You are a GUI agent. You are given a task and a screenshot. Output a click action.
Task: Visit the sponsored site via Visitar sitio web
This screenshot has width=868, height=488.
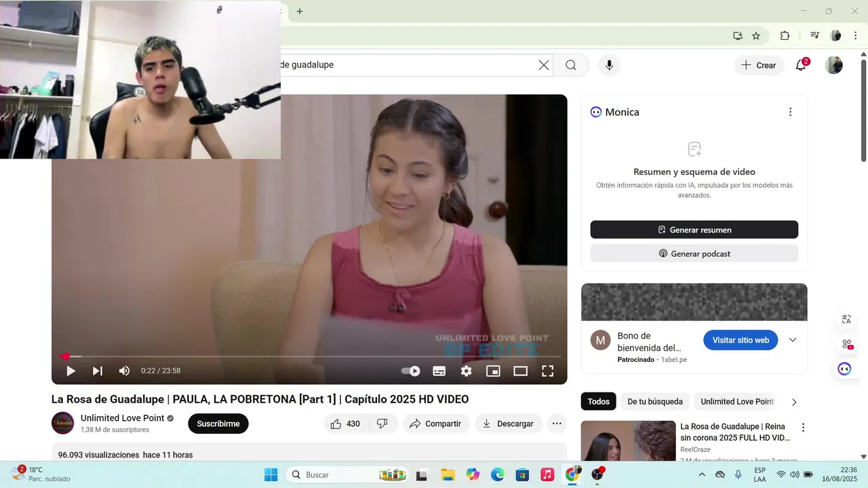pyautogui.click(x=741, y=340)
